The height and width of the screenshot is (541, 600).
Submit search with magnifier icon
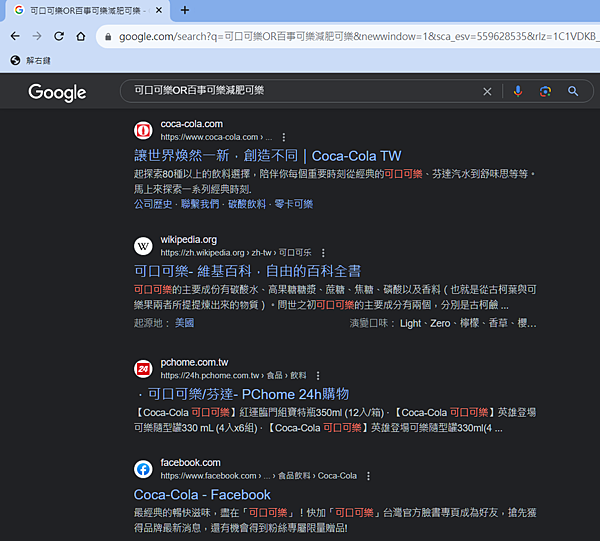pos(573,91)
